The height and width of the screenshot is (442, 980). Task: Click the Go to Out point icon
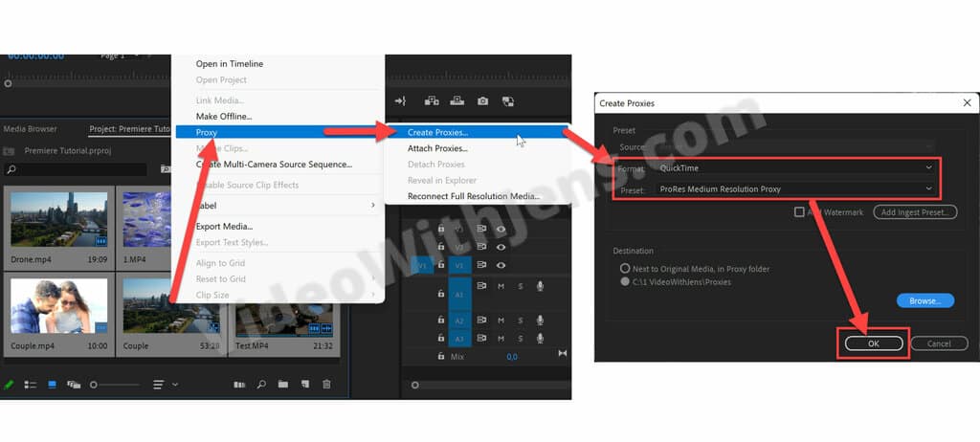click(x=400, y=100)
